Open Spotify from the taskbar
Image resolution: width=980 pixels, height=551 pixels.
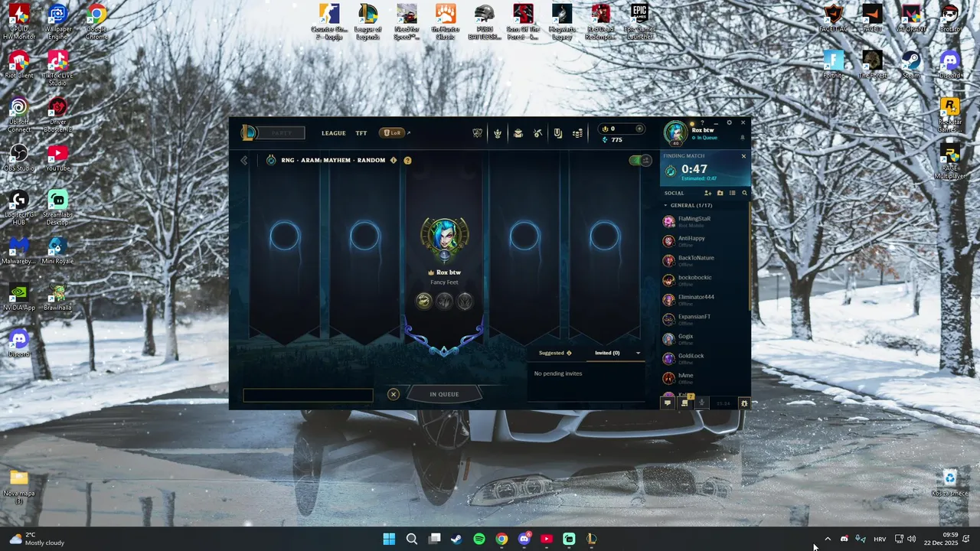(x=479, y=539)
